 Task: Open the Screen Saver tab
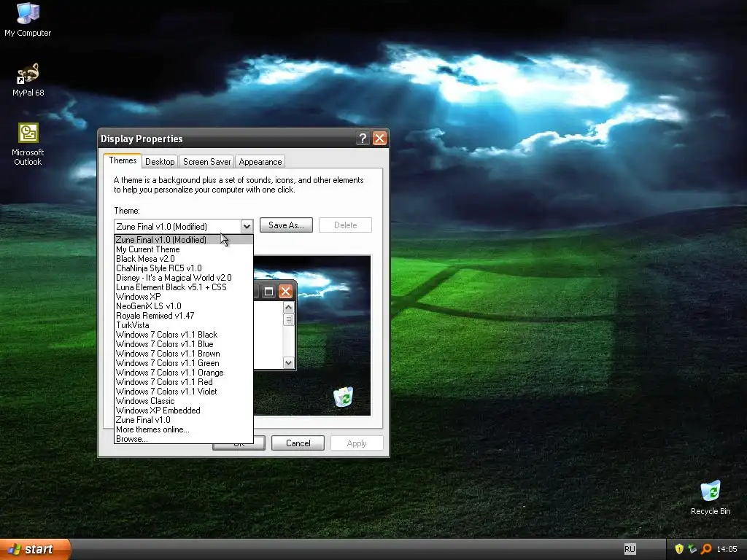coord(206,162)
